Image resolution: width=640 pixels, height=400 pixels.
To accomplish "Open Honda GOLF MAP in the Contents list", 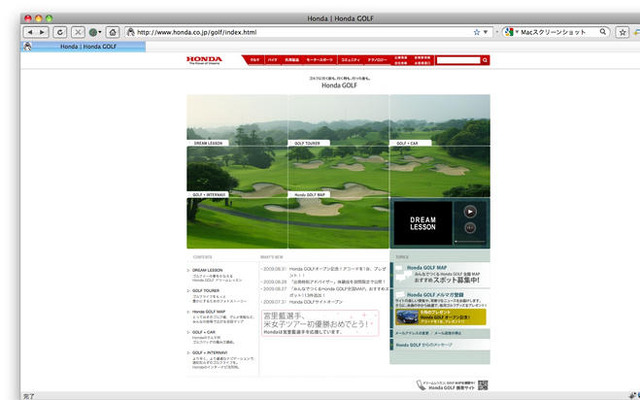I will coord(209,311).
